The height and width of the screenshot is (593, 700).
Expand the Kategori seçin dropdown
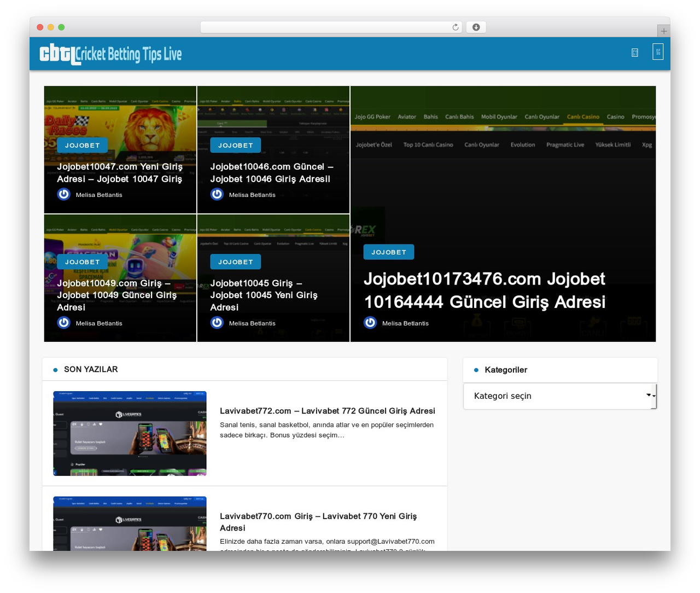click(x=560, y=396)
